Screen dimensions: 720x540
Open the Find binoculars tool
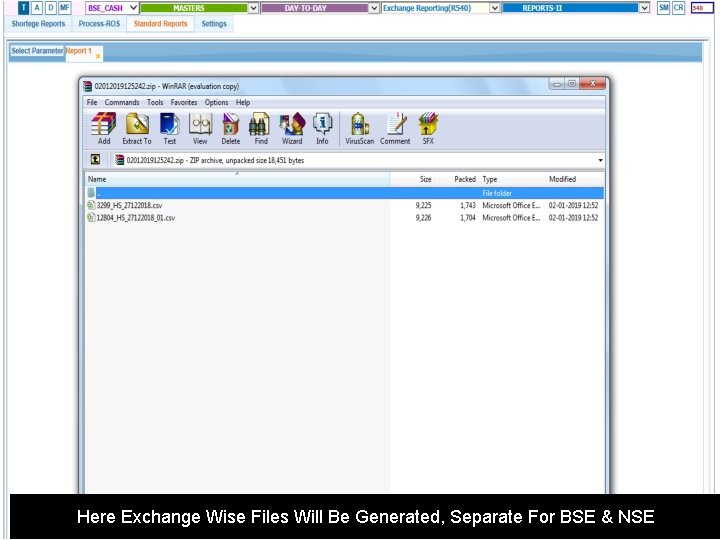pyautogui.click(x=261, y=129)
